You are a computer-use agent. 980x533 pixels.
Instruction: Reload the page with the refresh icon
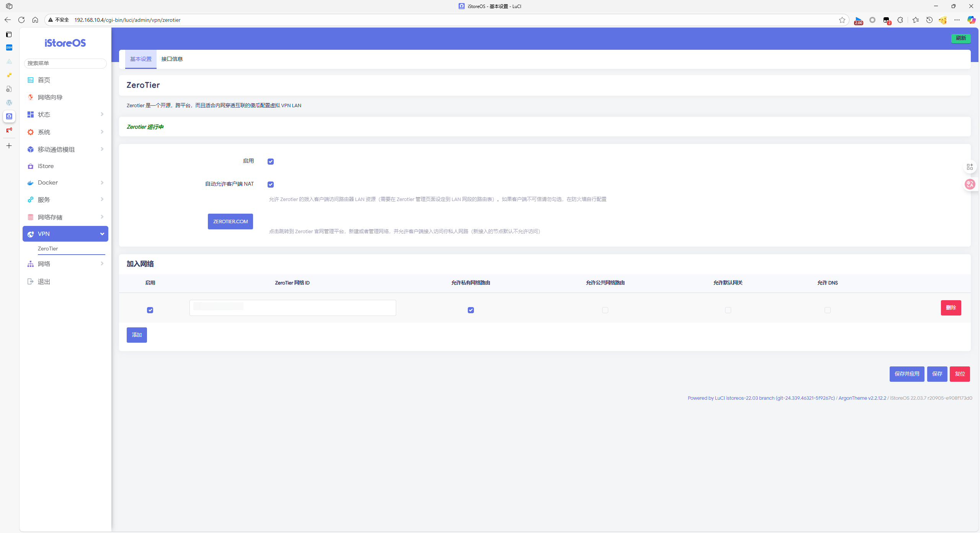[21, 20]
